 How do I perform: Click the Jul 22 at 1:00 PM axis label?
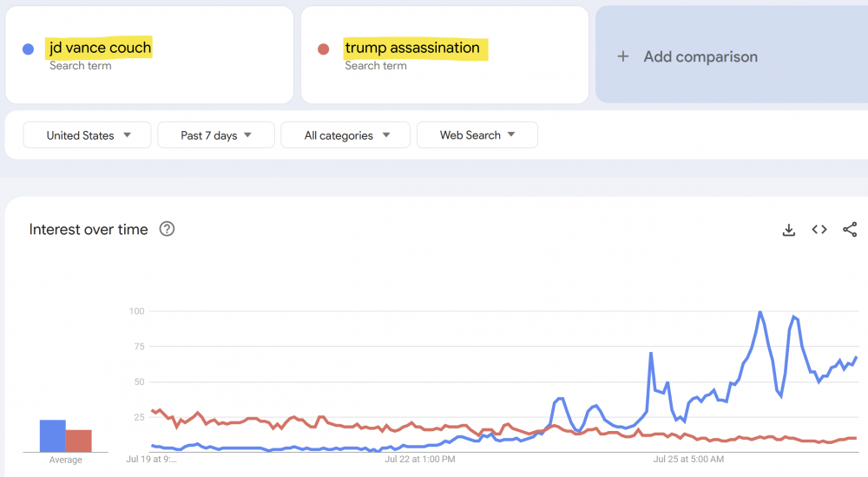[420, 459]
